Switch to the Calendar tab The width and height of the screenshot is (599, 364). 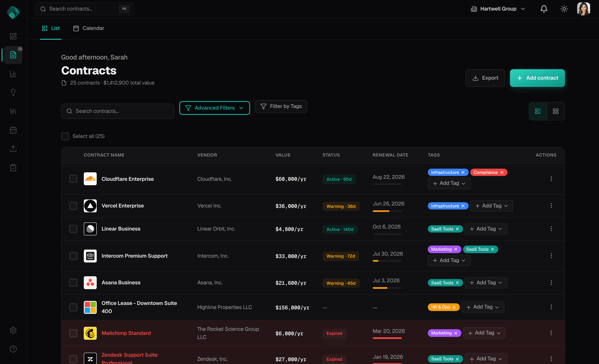click(x=89, y=28)
